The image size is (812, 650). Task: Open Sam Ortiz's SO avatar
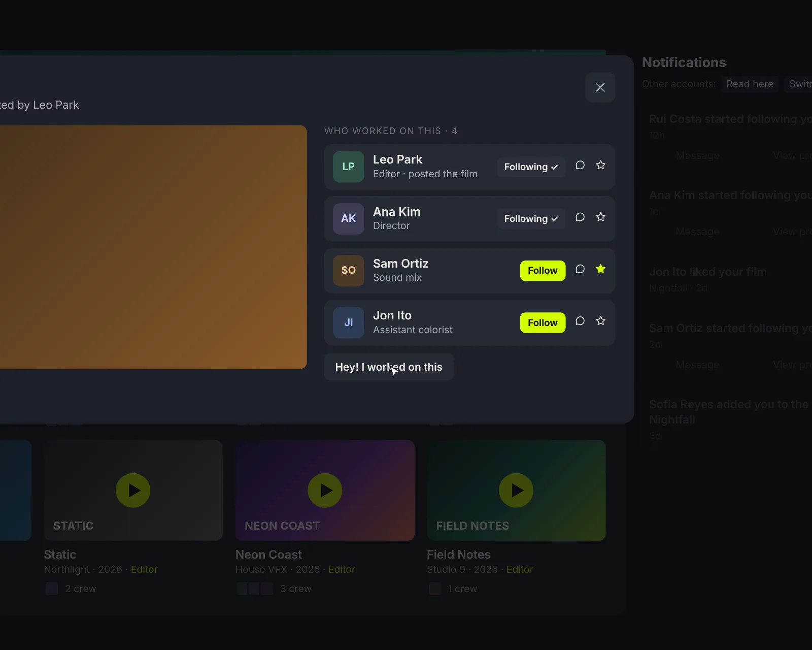[348, 270]
